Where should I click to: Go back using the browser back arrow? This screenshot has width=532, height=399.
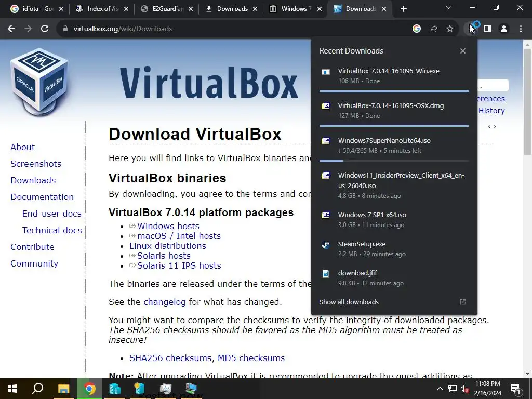(x=11, y=29)
